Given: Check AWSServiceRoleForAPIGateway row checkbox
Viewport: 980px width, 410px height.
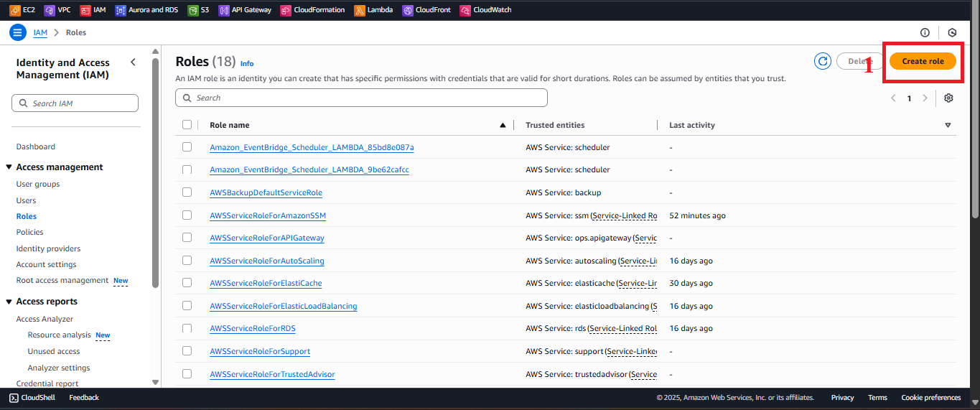Looking at the screenshot, I should 187,238.
